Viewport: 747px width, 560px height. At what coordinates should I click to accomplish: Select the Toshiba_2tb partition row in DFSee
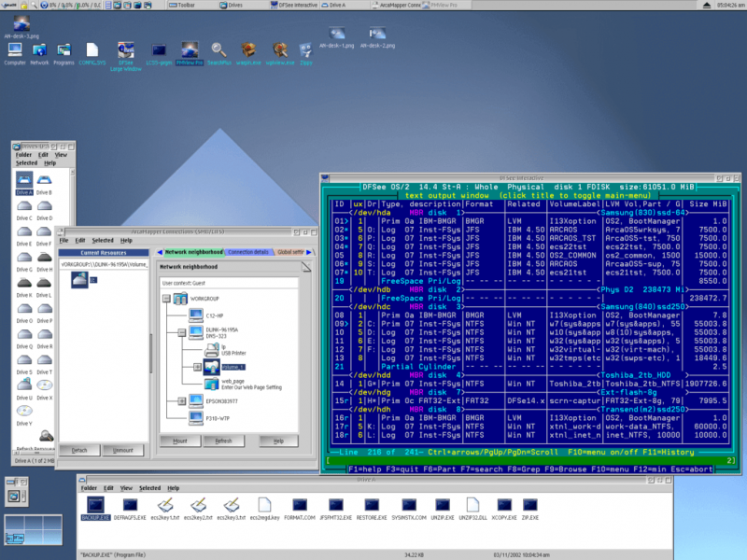point(531,384)
